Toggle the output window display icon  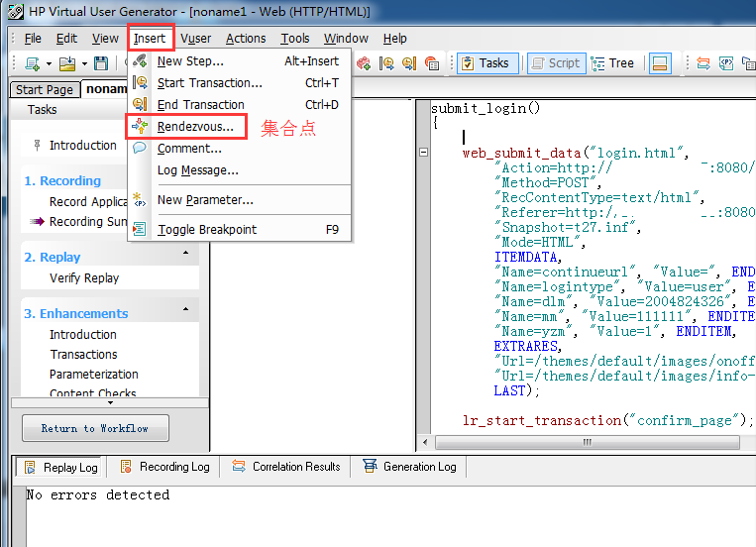point(660,63)
